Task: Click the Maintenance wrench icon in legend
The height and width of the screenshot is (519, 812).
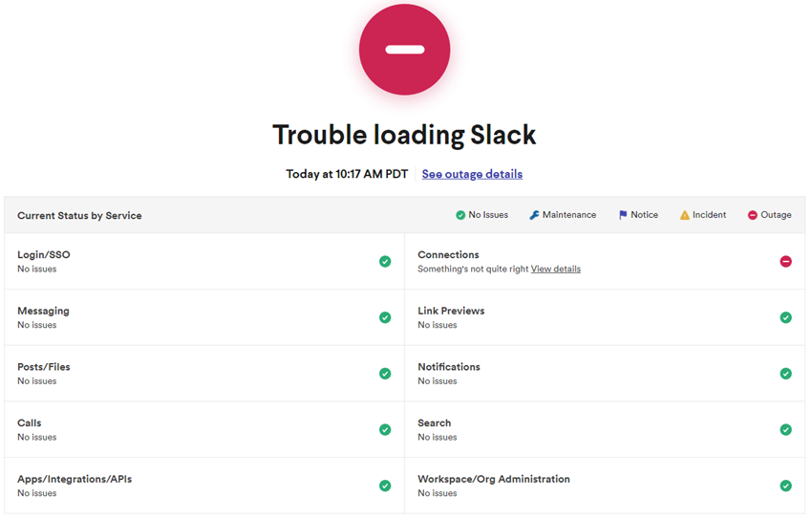Action: pyautogui.click(x=534, y=215)
